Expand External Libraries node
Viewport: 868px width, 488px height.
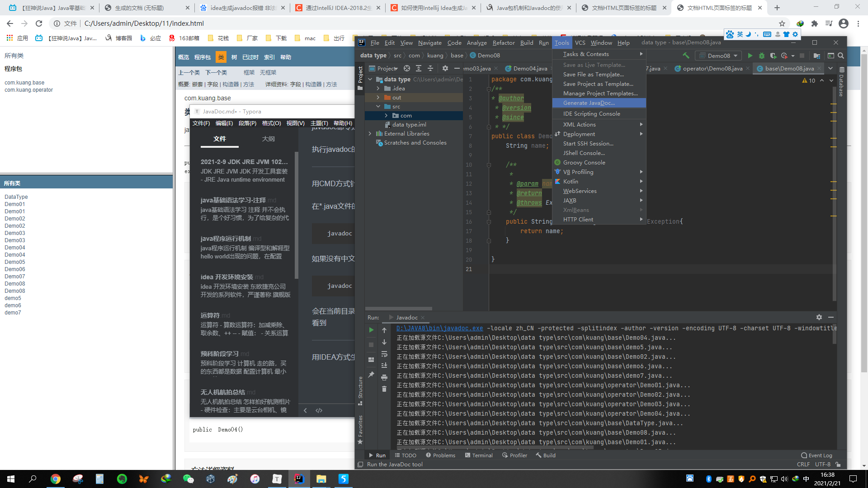click(370, 134)
